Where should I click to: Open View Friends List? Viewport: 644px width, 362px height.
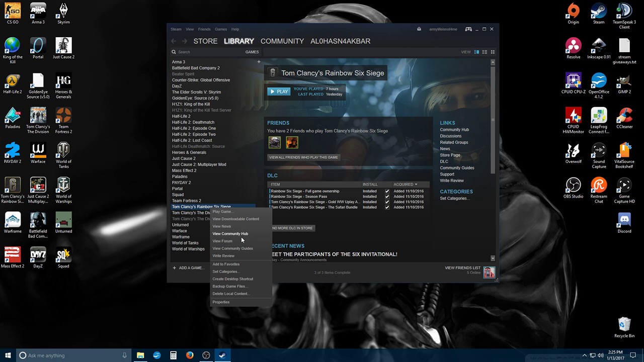[x=462, y=268]
